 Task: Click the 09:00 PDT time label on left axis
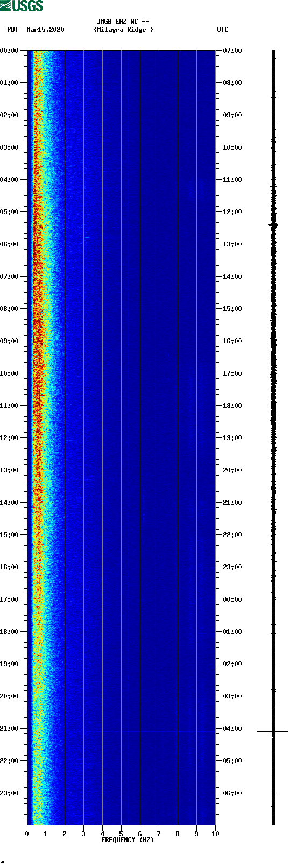(9, 341)
